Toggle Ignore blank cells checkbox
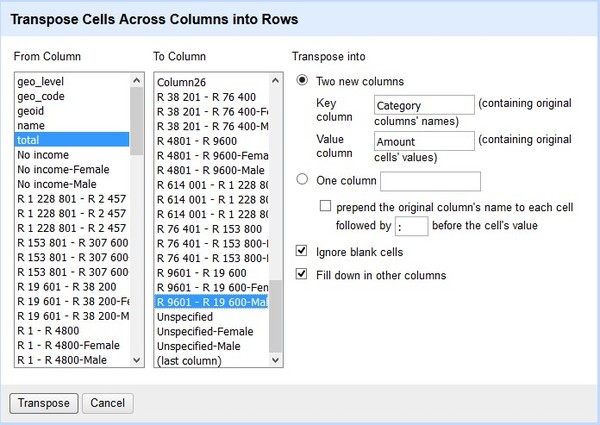 point(303,252)
